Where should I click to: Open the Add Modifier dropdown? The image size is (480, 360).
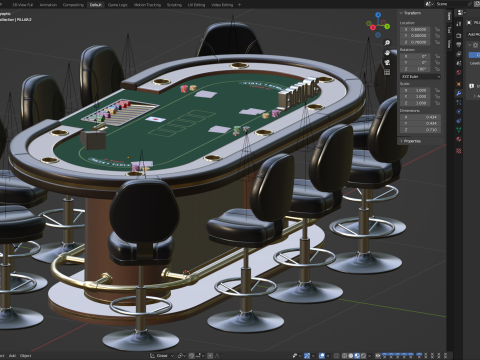click(474, 34)
